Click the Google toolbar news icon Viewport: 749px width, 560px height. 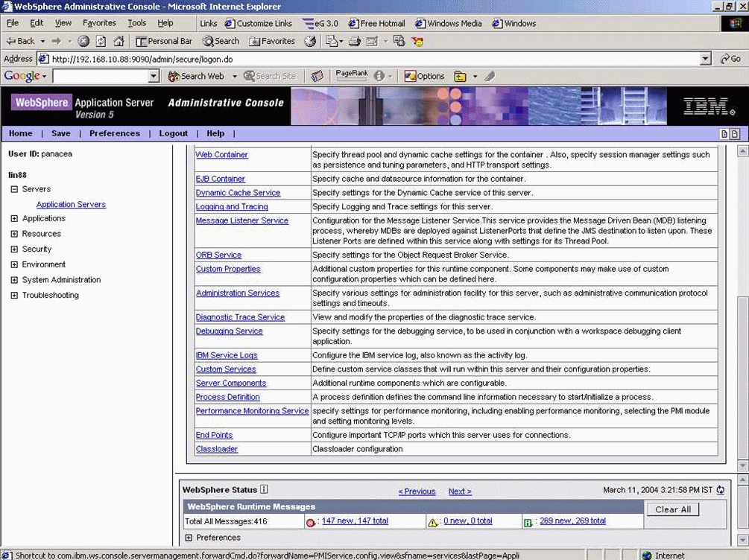tap(317, 76)
